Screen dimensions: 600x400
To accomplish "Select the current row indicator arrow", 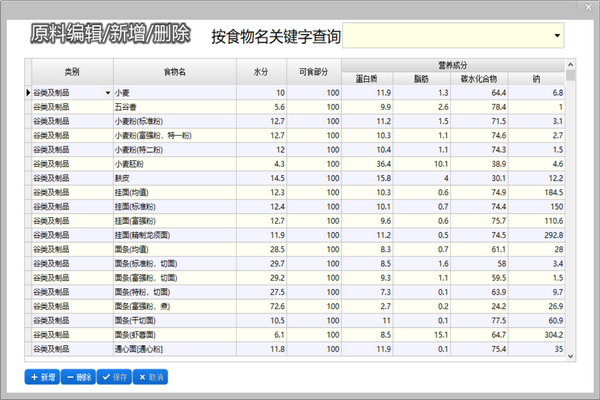I will click(28, 93).
